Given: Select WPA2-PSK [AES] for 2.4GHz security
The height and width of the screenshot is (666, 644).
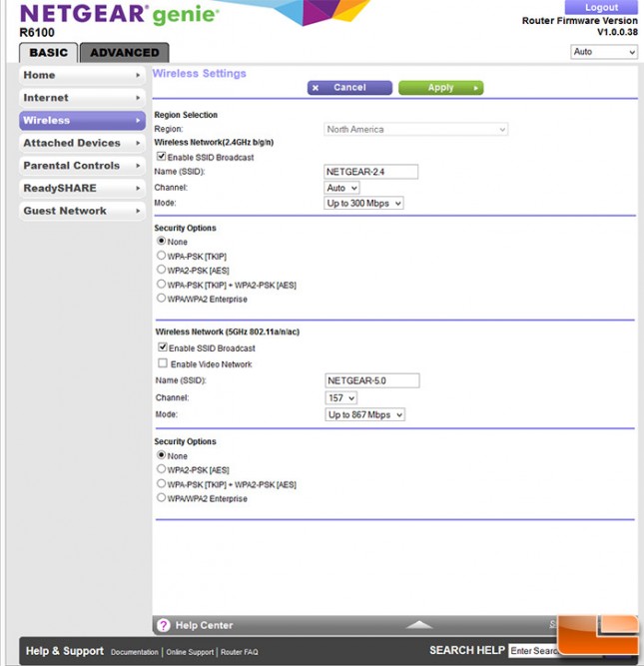Looking at the screenshot, I should tap(161, 270).
